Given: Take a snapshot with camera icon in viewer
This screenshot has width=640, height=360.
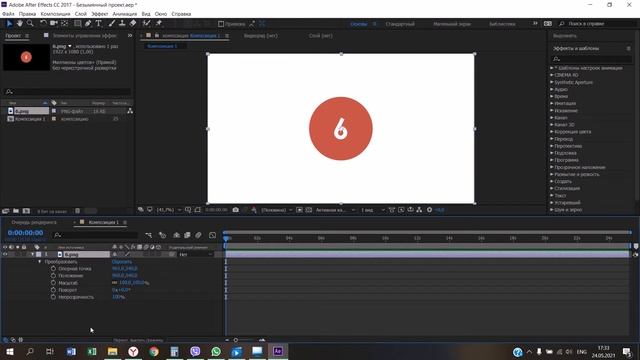Looking at the screenshot, I should pyautogui.click(x=236, y=210).
